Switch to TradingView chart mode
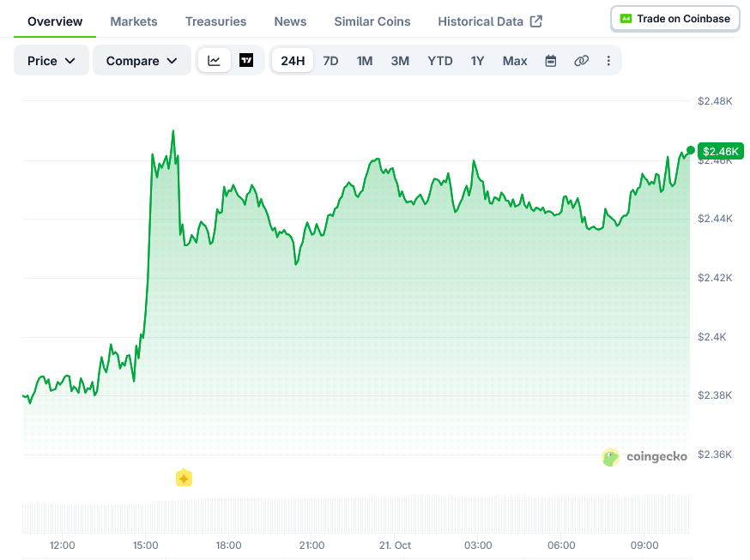This screenshot has height=560, width=750. 246,61
